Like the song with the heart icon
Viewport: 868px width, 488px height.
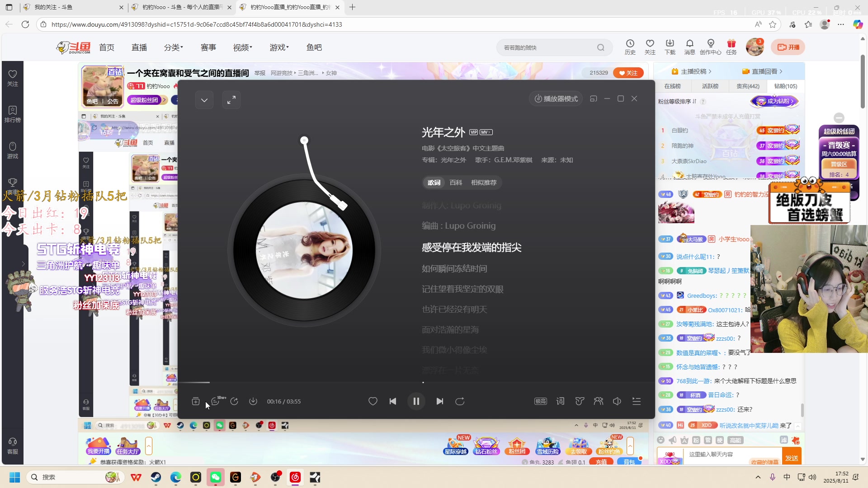373,401
